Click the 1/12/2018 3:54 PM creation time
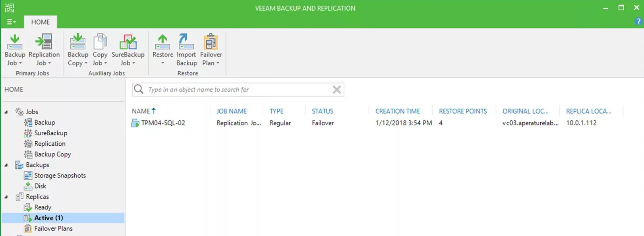This screenshot has height=236, width=644. click(404, 123)
